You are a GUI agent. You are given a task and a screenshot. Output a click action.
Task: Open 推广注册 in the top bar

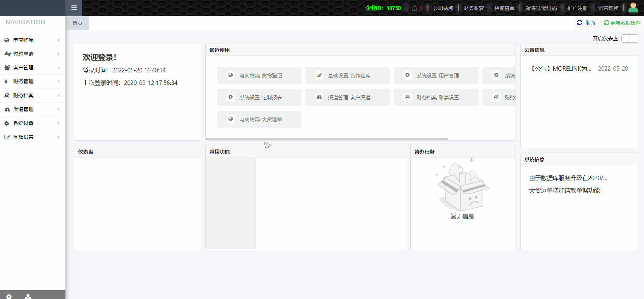(x=578, y=8)
